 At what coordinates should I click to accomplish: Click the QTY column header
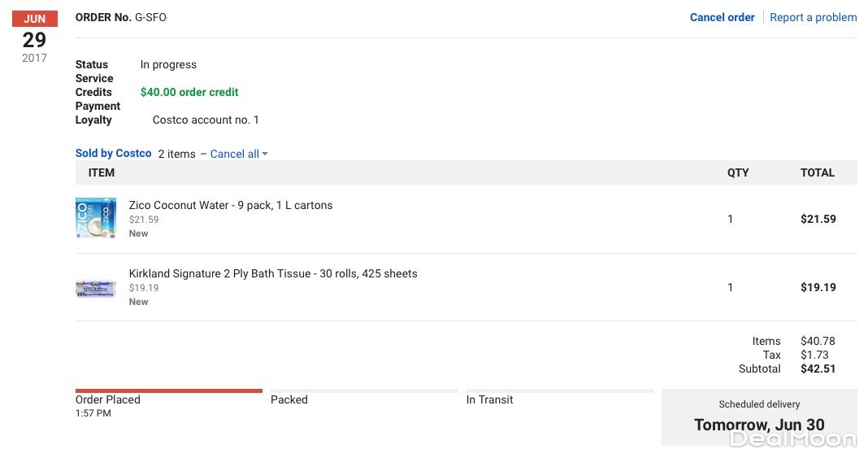738,172
